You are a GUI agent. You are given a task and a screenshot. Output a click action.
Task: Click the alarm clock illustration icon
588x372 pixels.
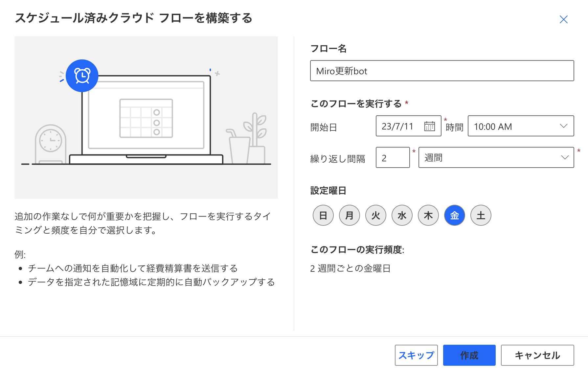click(x=82, y=76)
